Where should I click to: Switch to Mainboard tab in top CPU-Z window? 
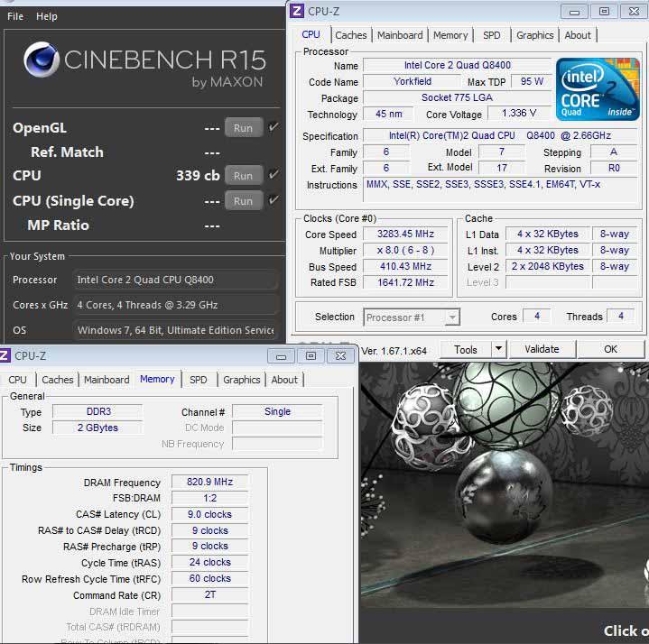coord(400,35)
